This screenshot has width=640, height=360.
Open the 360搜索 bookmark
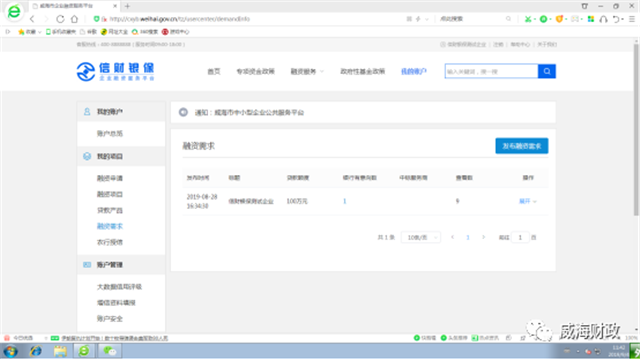144,32
